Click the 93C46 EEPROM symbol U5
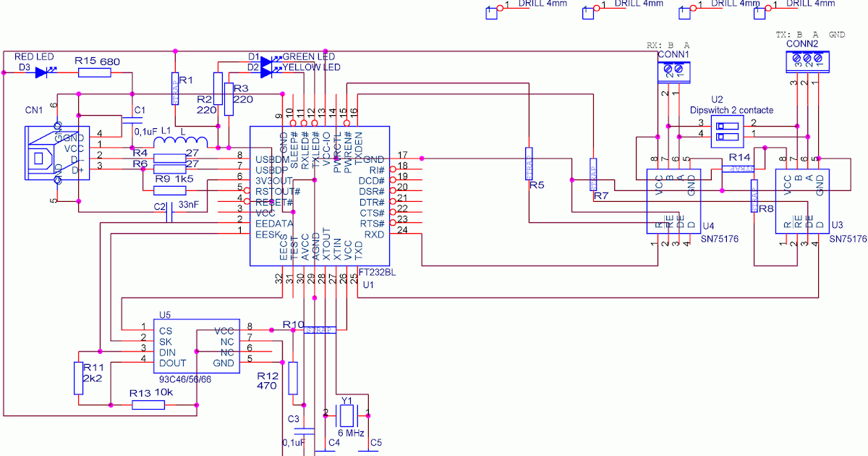The width and height of the screenshot is (868, 456). coord(195,344)
